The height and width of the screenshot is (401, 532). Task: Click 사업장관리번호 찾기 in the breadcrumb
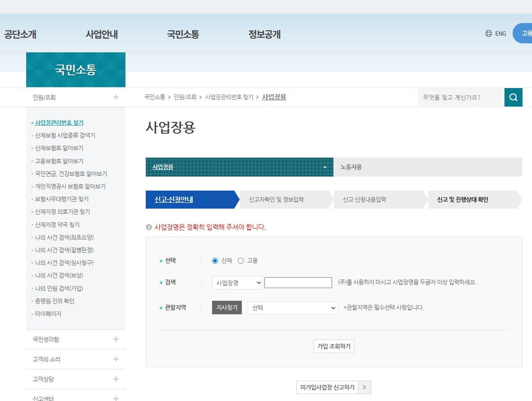tap(229, 97)
